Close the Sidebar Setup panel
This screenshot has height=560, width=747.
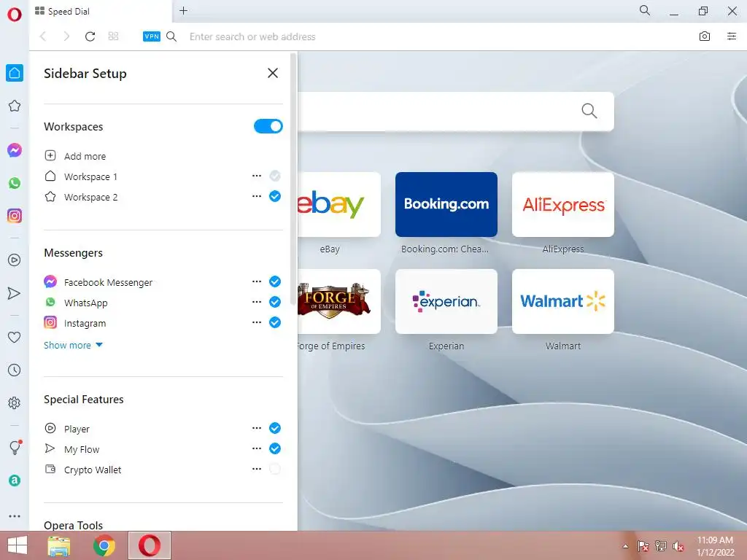pyautogui.click(x=273, y=73)
